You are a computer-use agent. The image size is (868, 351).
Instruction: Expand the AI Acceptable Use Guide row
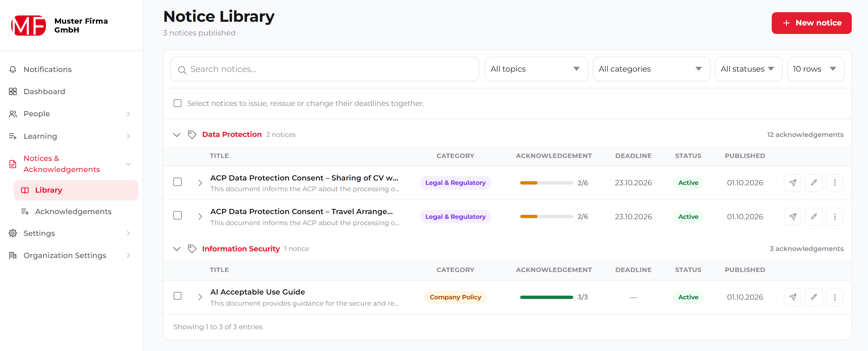click(200, 297)
